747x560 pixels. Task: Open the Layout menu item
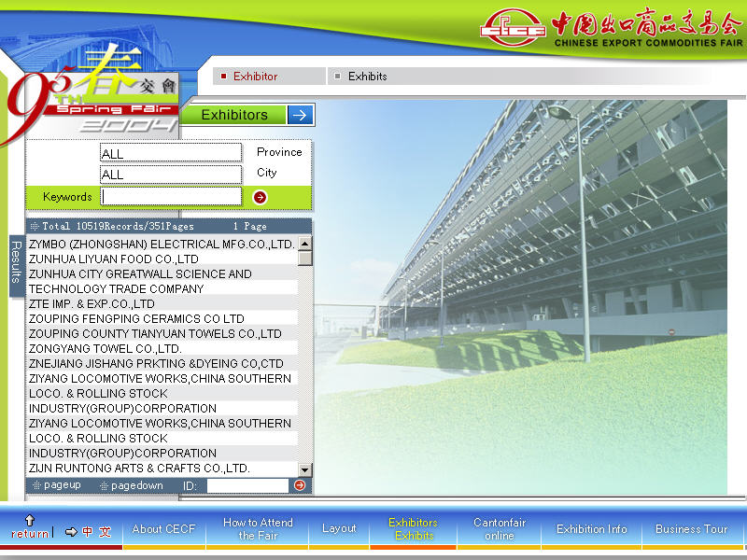click(339, 528)
